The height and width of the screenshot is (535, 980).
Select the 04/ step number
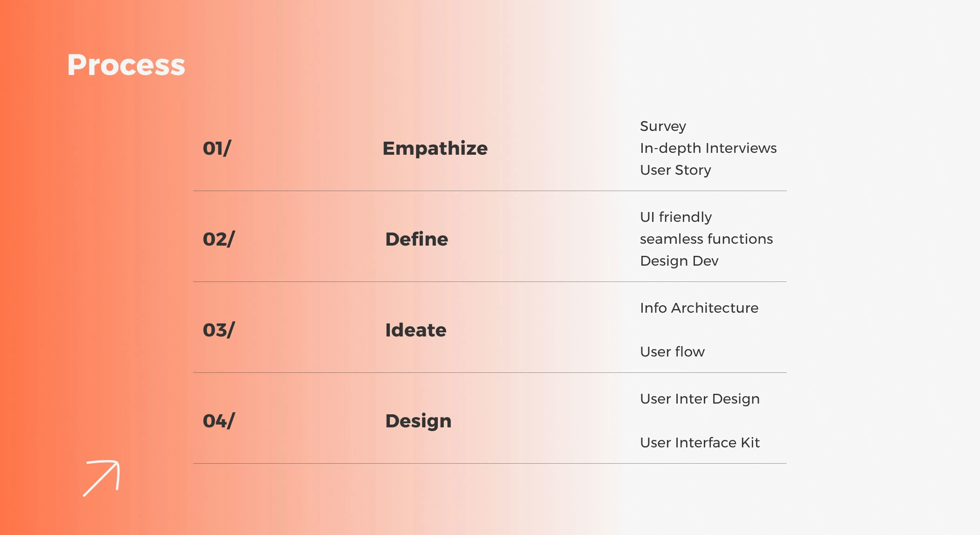coord(219,421)
